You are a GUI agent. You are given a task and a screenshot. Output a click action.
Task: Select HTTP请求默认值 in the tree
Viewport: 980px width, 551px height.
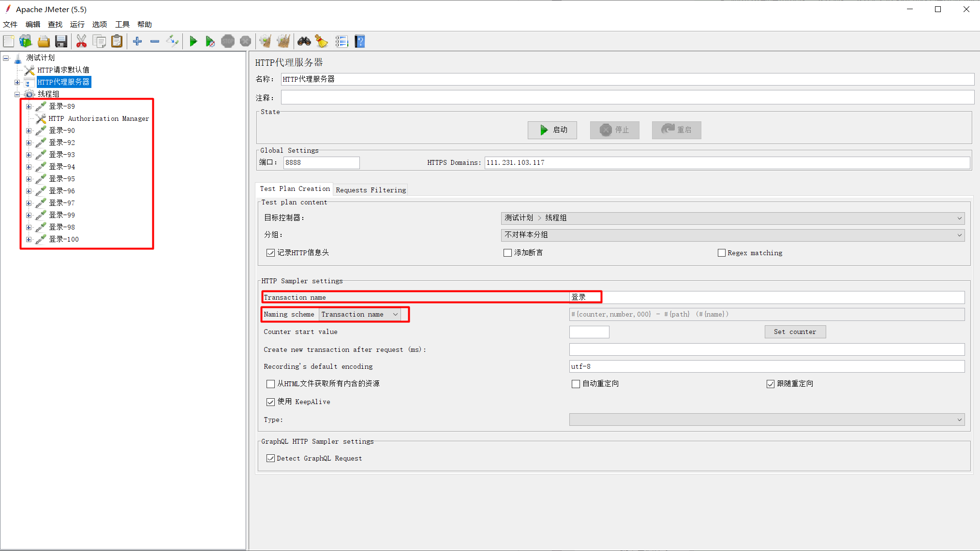(63, 70)
